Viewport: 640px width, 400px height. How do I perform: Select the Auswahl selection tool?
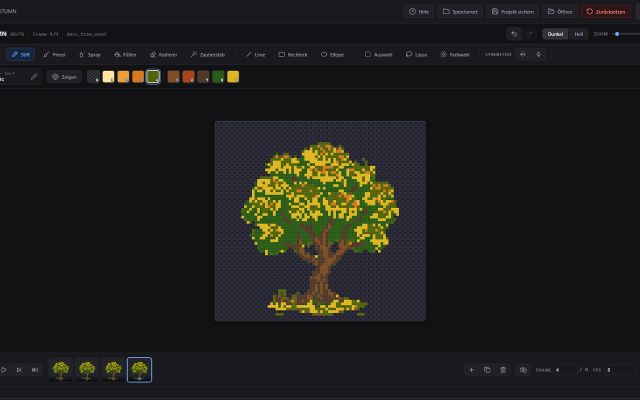(x=378, y=54)
